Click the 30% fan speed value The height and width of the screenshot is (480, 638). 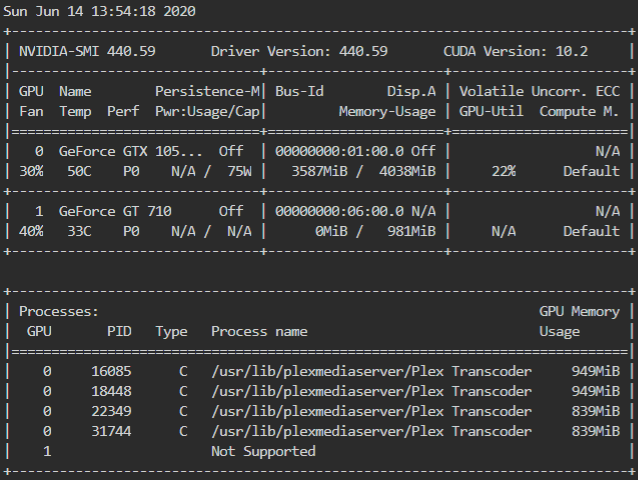[x=31, y=171]
